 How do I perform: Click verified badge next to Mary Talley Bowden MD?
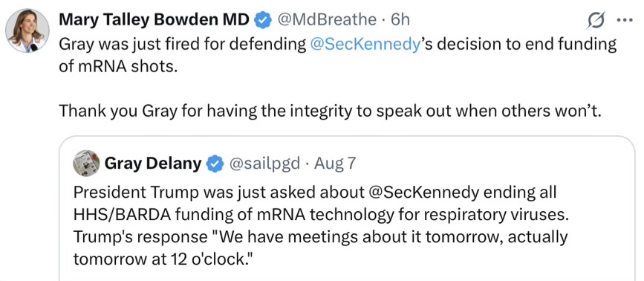(262, 20)
